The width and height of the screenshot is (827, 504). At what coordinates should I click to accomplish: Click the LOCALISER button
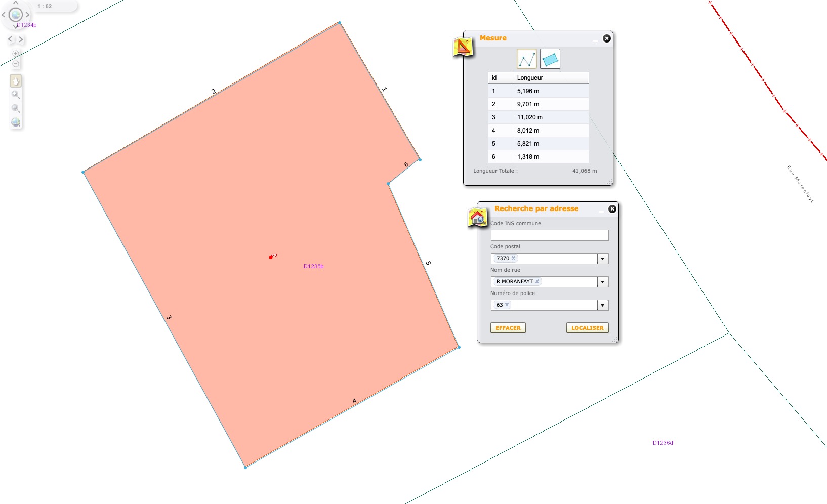point(587,328)
